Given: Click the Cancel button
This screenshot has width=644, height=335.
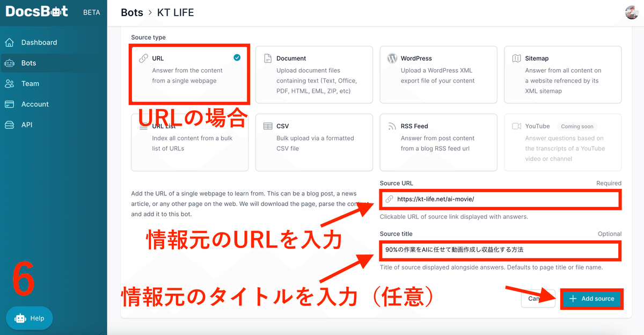Looking at the screenshot, I should 538,298.
